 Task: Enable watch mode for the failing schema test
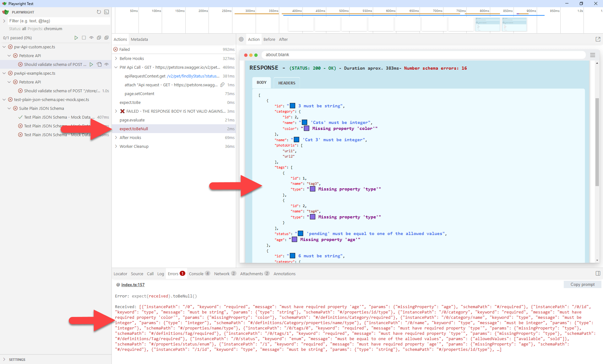click(x=106, y=64)
